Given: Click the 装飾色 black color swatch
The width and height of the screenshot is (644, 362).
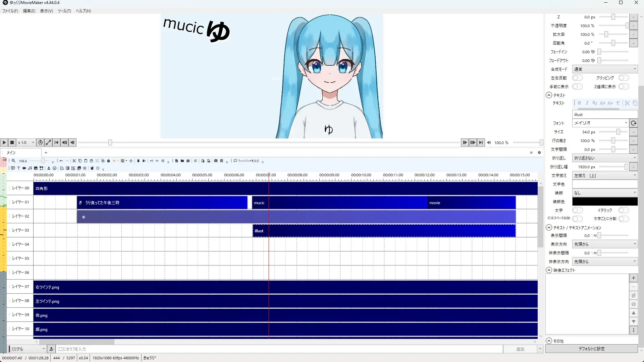Looking at the screenshot, I should click(604, 201).
